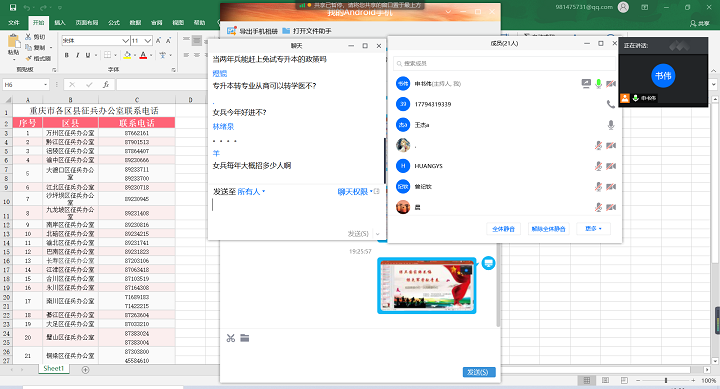Open the 更多 dropdown in members panel
Screen dimensions: 720x389
click(593, 228)
